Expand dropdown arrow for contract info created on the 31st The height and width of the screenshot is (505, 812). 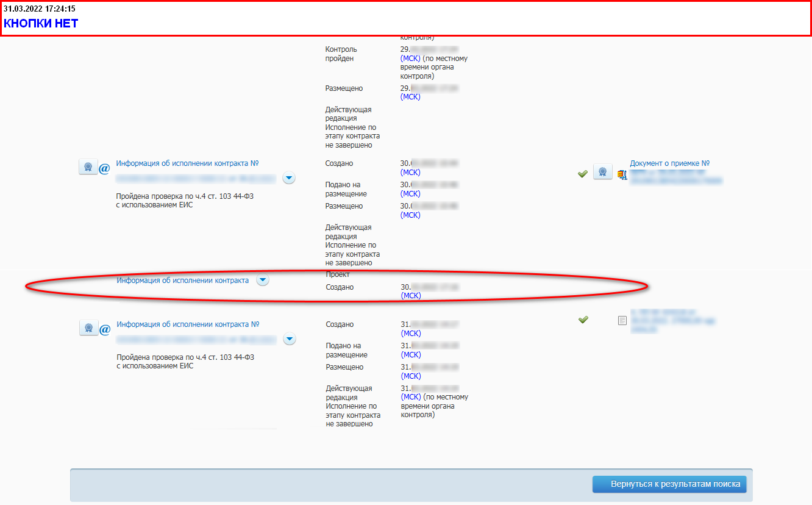[x=290, y=339]
